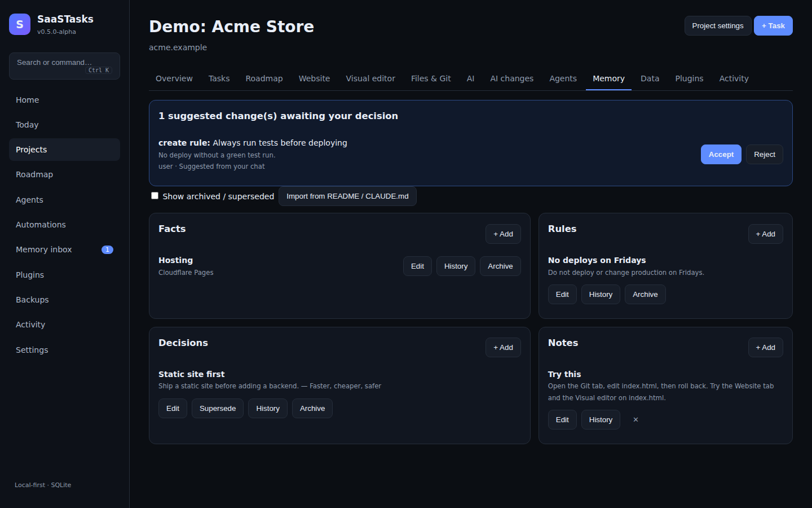
Task: Open Plugins in the sidebar
Action: [x=64, y=275]
